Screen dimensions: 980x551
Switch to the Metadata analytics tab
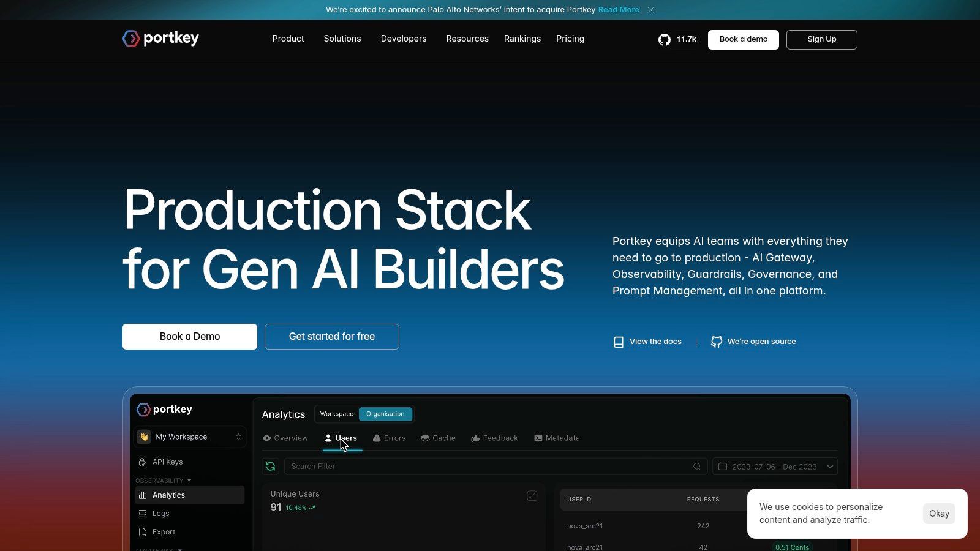[557, 438]
